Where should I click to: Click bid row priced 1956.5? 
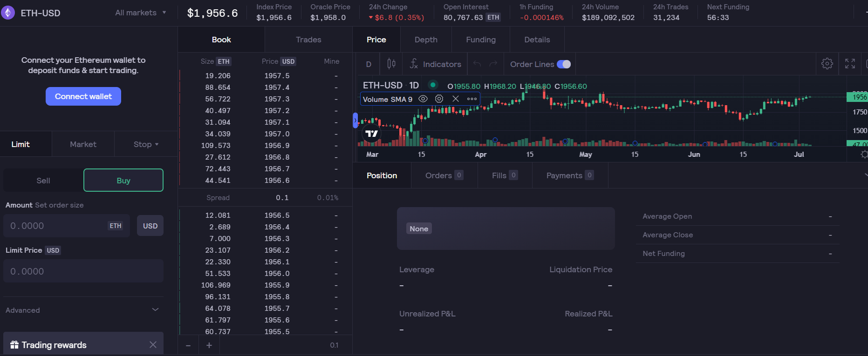[x=266, y=215]
